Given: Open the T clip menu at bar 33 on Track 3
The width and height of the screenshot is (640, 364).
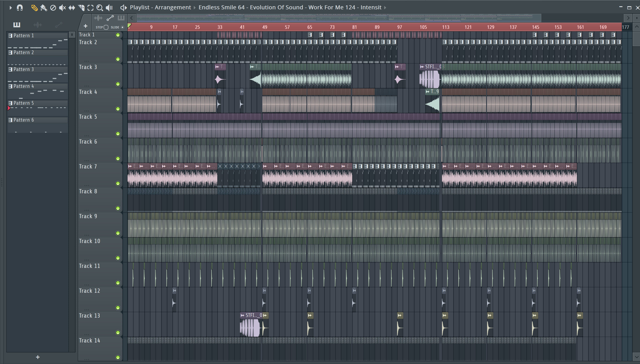Looking at the screenshot, I should click(217, 67).
